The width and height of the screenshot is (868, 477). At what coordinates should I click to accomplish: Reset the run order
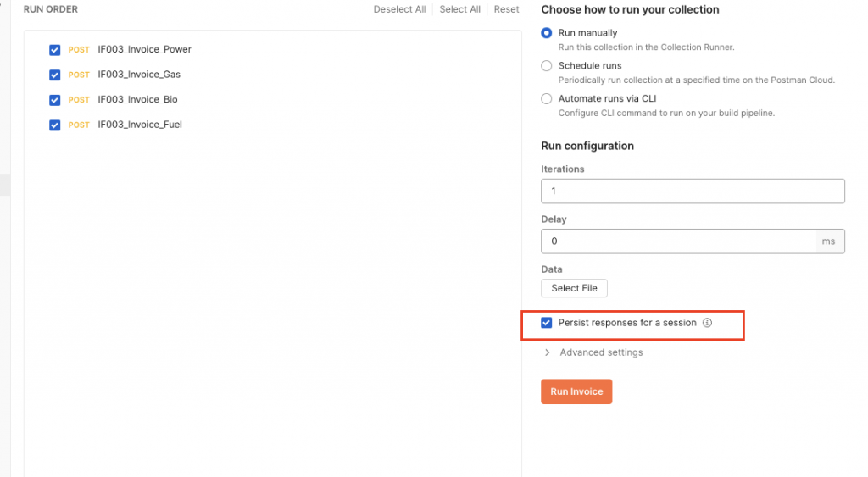507,9
